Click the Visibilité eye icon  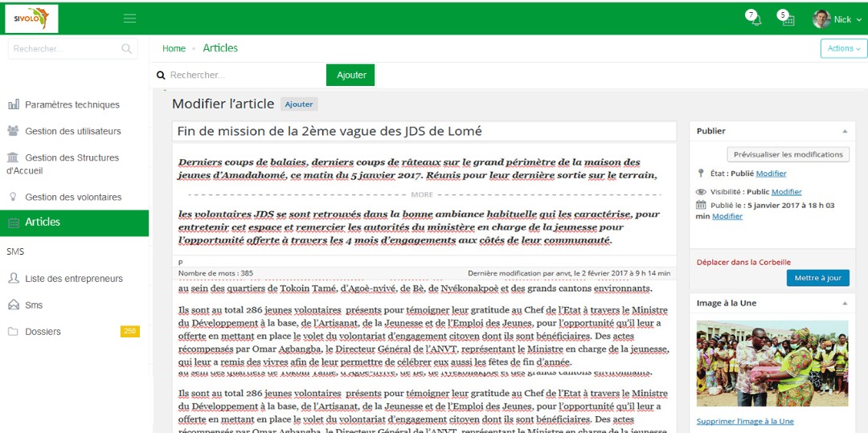pos(702,192)
